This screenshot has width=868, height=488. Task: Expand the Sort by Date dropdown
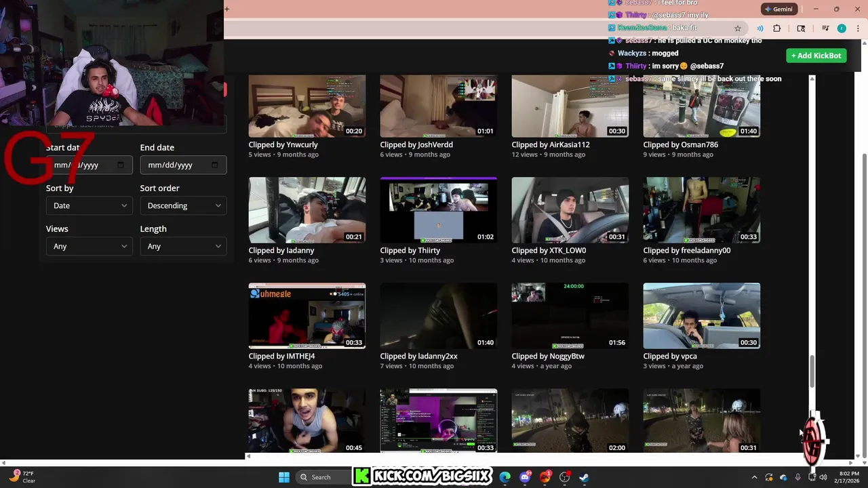pos(89,205)
